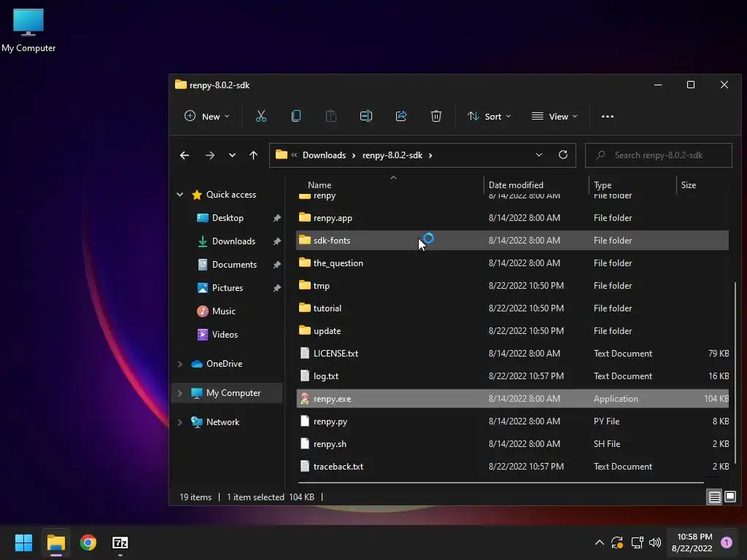The height and width of the screenshot is (560, 747).
Task: Select the renpy.exe application icon
Action: (x=305, y=399)
